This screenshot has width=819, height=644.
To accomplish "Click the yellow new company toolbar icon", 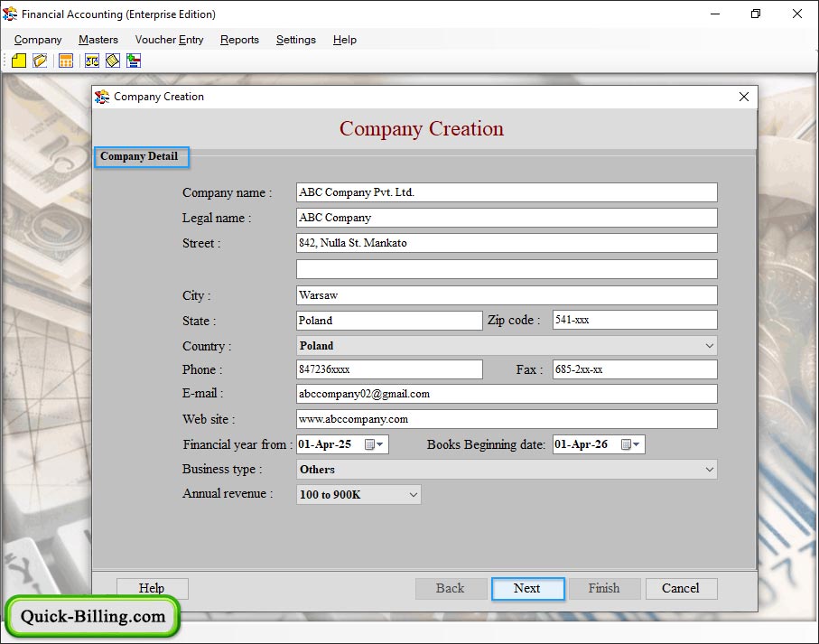I will 19,61.
